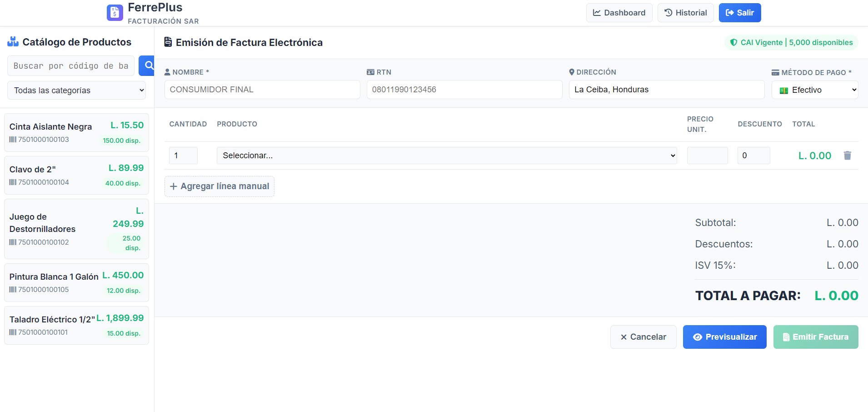The image size is (868, 412).
Task: Click the Previsualizar button
Action: (x=724, y=337)
